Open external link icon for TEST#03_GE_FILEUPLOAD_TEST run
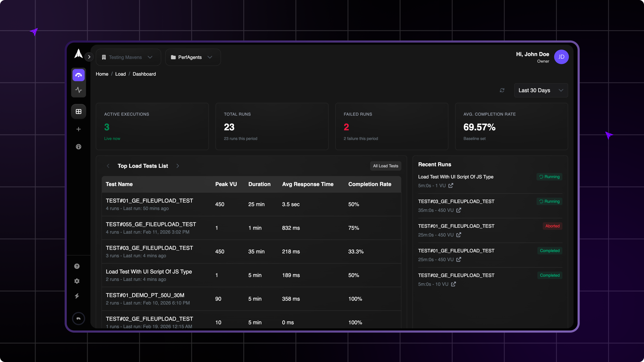Screen dimensions: 644x362 459,210
